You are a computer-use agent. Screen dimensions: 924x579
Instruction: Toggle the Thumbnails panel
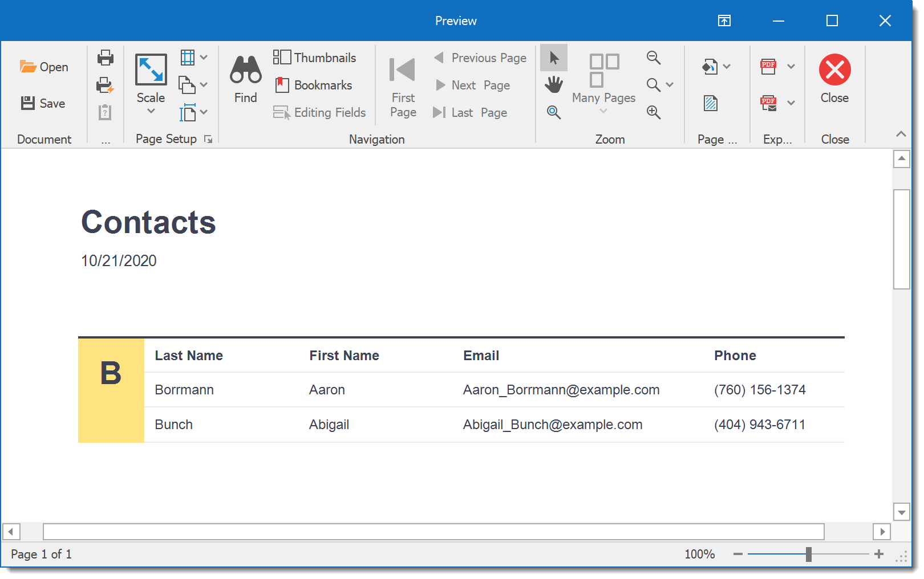click(315, 58)
